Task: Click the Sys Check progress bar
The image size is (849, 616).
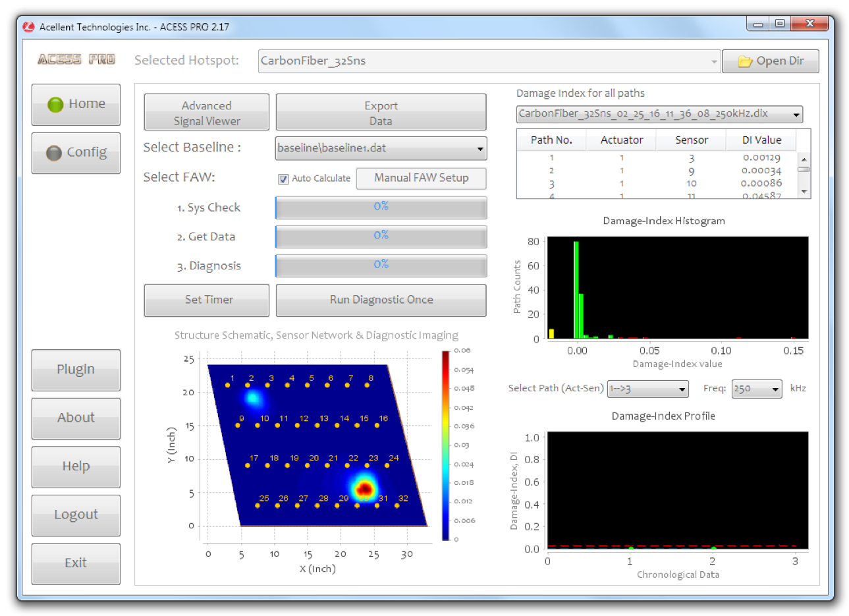Action: pos(381,207)
